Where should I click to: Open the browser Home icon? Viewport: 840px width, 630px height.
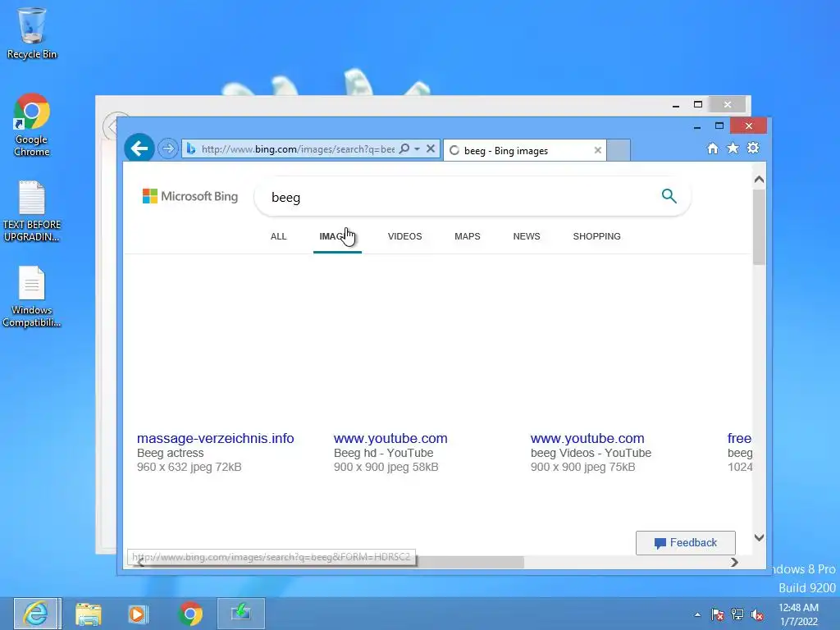coord(712,148)
